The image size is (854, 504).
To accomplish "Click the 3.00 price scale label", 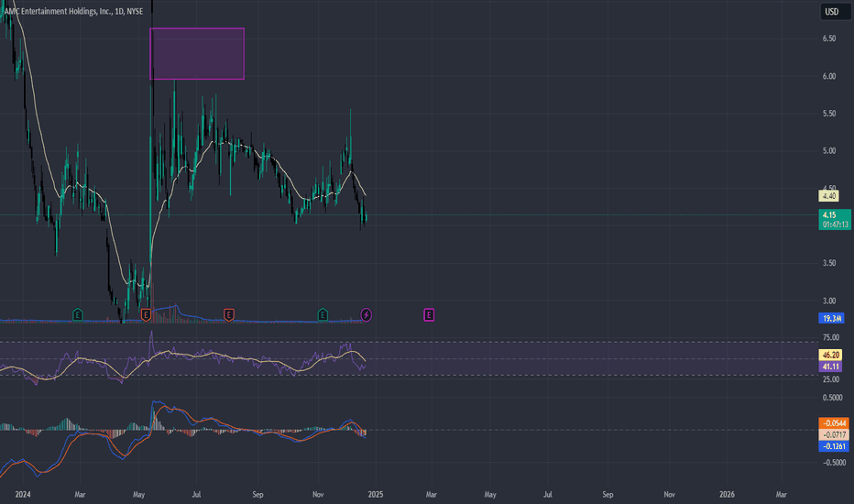I will point(829,301).
